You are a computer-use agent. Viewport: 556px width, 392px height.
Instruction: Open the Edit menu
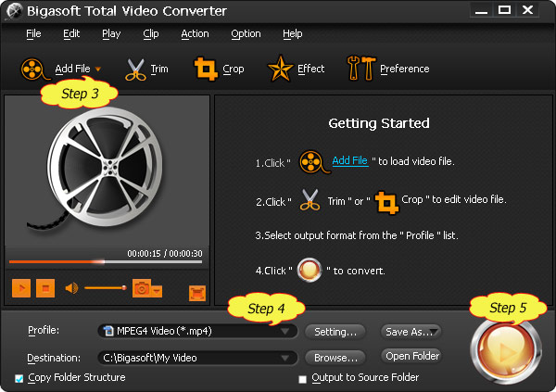coord(71,33)
